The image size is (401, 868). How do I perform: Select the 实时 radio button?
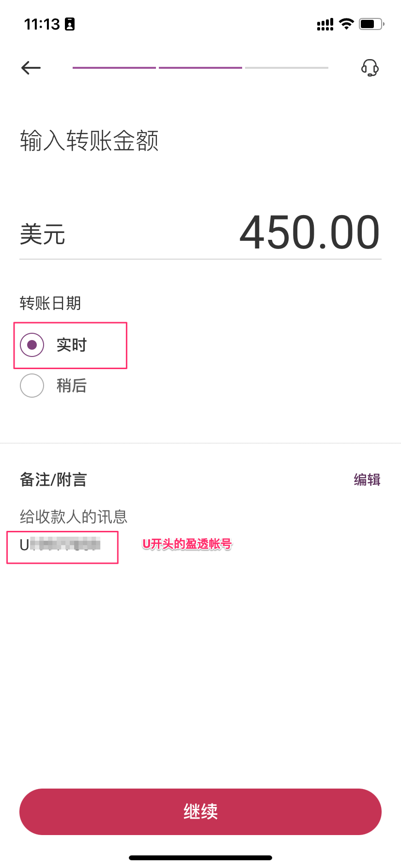(x=32, y=345)
